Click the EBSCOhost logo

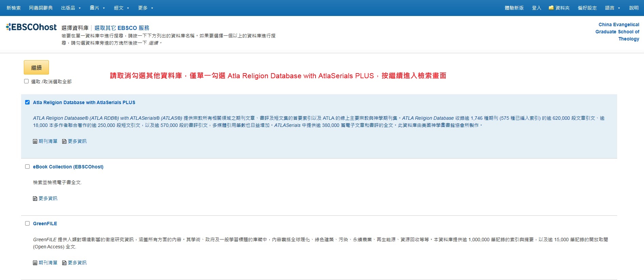tap(31, 27)
